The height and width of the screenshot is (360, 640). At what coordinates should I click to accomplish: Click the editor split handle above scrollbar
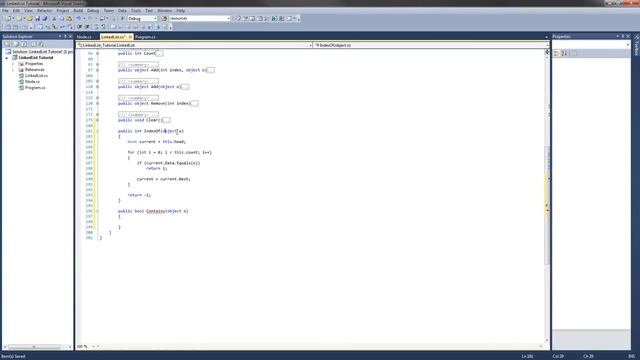pos(547,52)
